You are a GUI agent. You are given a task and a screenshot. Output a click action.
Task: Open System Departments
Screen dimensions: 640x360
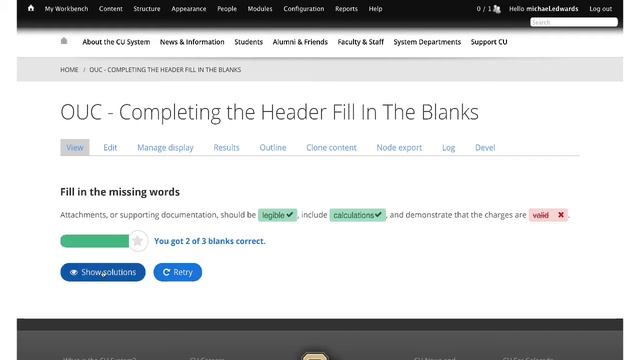(x=427, y=42)
